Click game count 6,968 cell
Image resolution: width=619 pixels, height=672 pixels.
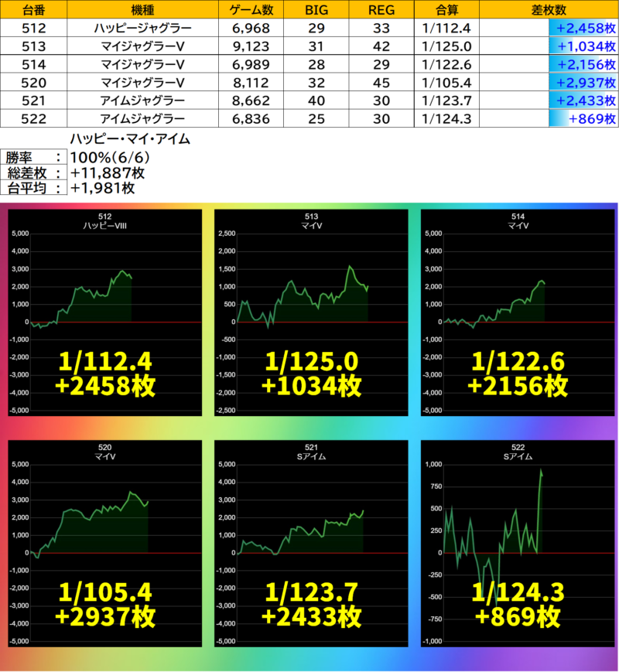[251, 28]
